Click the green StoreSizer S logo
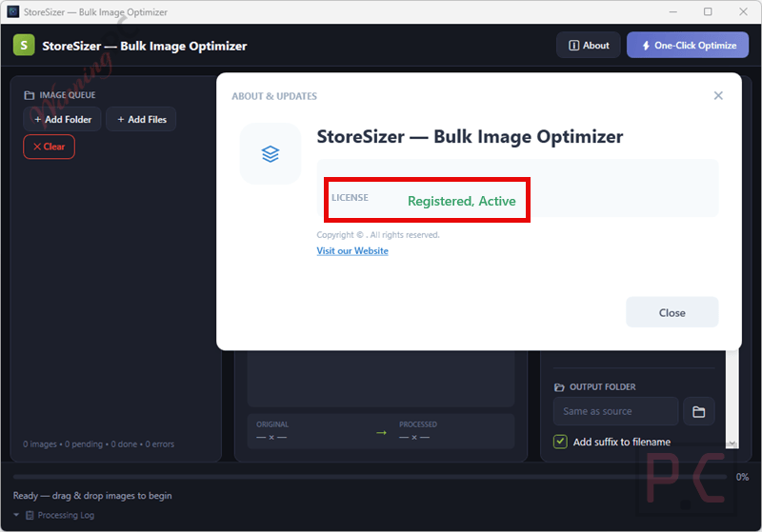762x532 pixels. coord(24,45)
